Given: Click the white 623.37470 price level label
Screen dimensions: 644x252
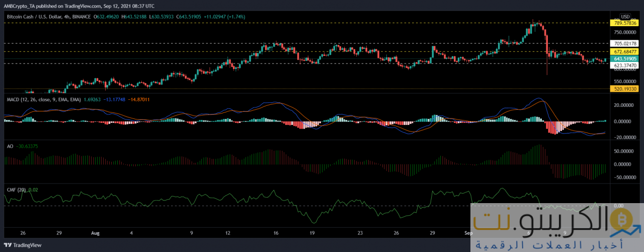Looking at the screenshot, I should (624, 66).
